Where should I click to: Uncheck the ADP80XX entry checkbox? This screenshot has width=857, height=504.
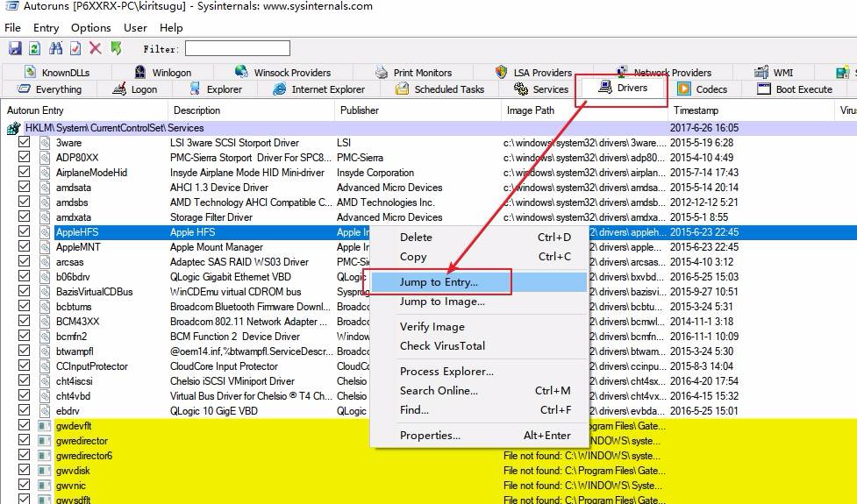pos(24,157)
